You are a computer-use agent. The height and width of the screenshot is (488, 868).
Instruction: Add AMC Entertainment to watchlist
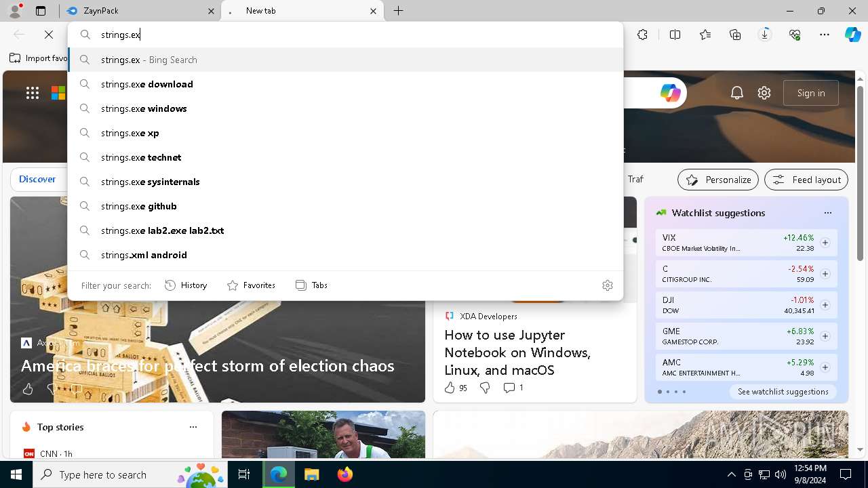825,367
